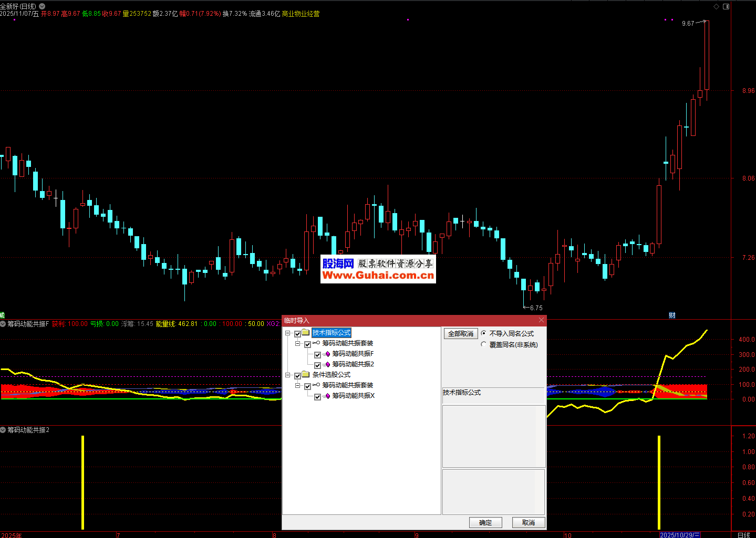This screenshot has height=538, width=756.
Task: Open dropdown arrow next to 全新好(日线) title
Action: pyautogui.click(x=42, y=6)
